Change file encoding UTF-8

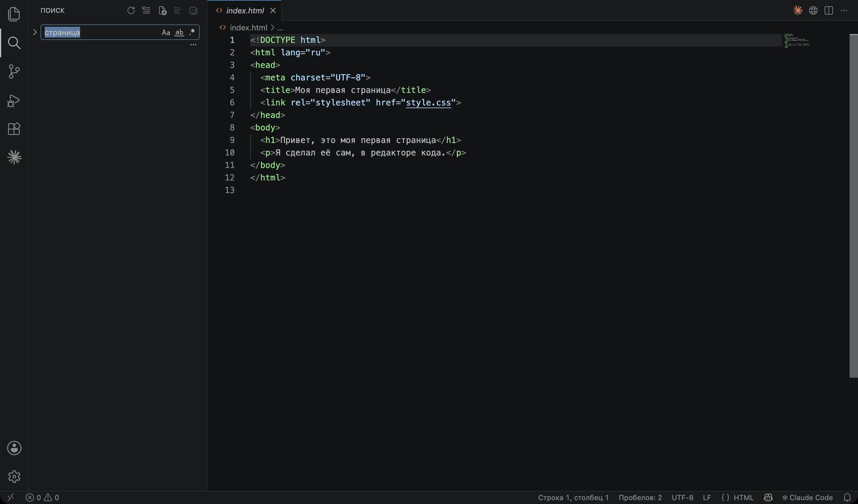[682, 498]
